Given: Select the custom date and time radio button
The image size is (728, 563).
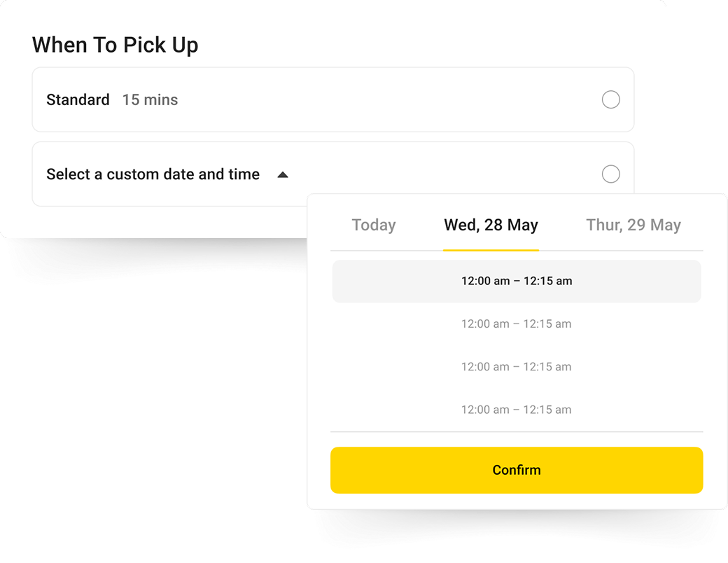Looking at the screenshot, I should [610, 174].
